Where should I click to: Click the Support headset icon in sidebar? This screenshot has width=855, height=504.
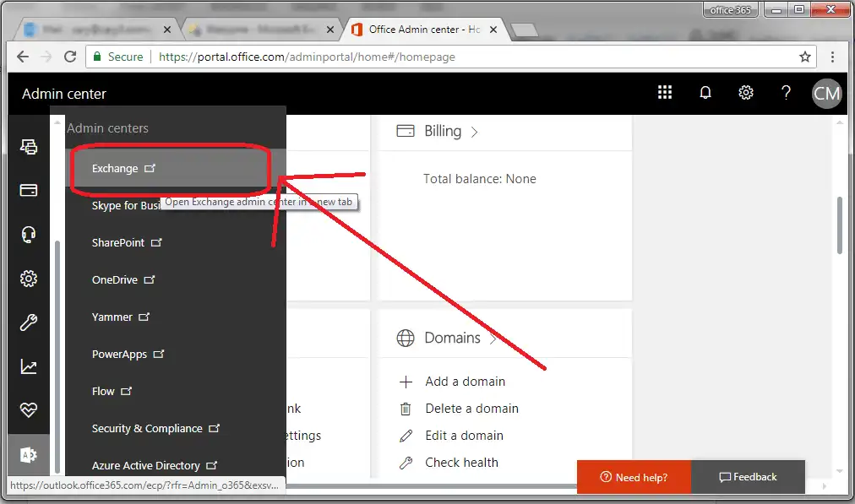[x=29, y=235]
